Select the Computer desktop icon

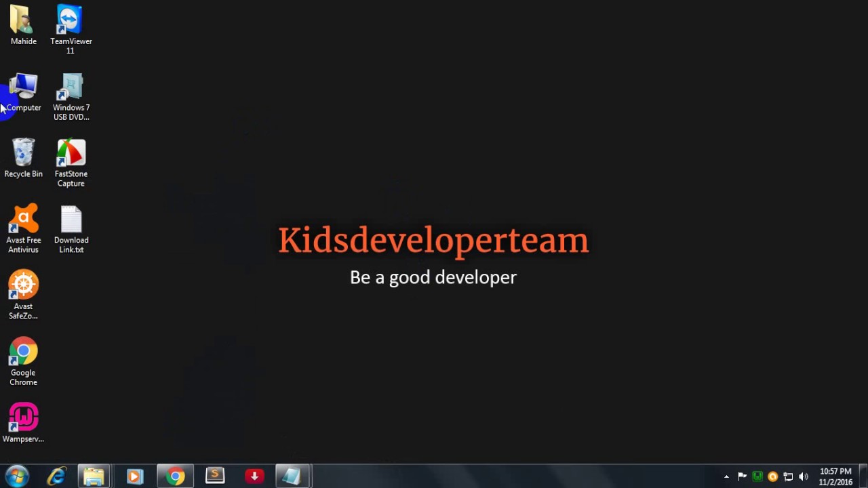point(23,93)
